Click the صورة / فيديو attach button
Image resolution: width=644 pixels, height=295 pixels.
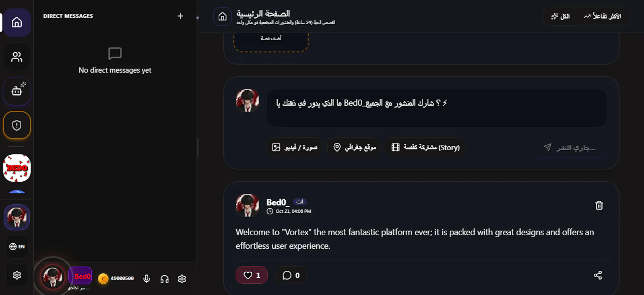point(295,147)
